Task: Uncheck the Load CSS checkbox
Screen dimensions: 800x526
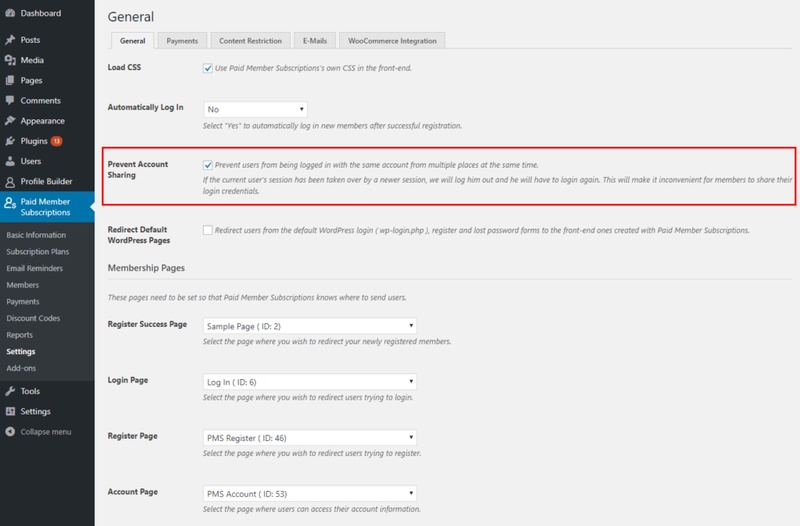Action: (x=206, y=68)
